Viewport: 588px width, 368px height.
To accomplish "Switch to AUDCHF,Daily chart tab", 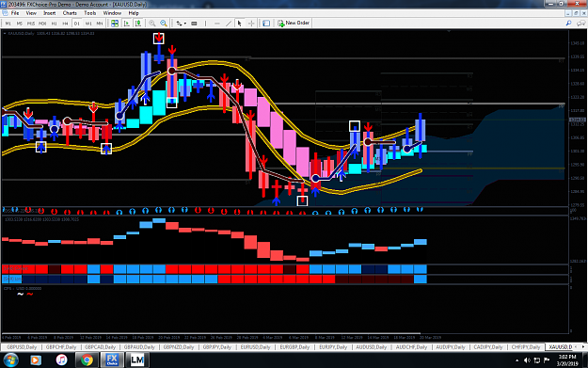I will pyautogui.click(x=411, y=347).
